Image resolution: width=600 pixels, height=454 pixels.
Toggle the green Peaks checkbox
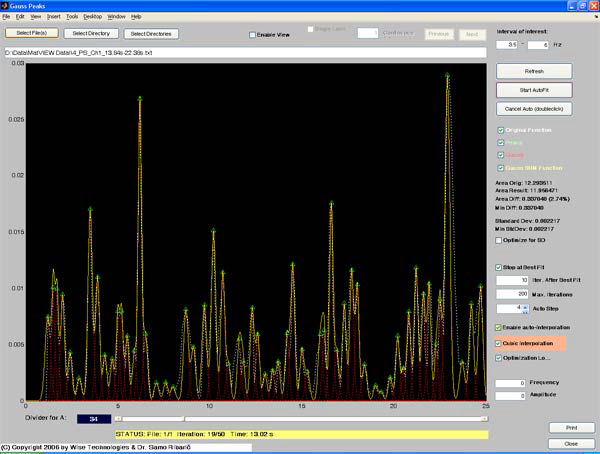(x=501, y=143)
